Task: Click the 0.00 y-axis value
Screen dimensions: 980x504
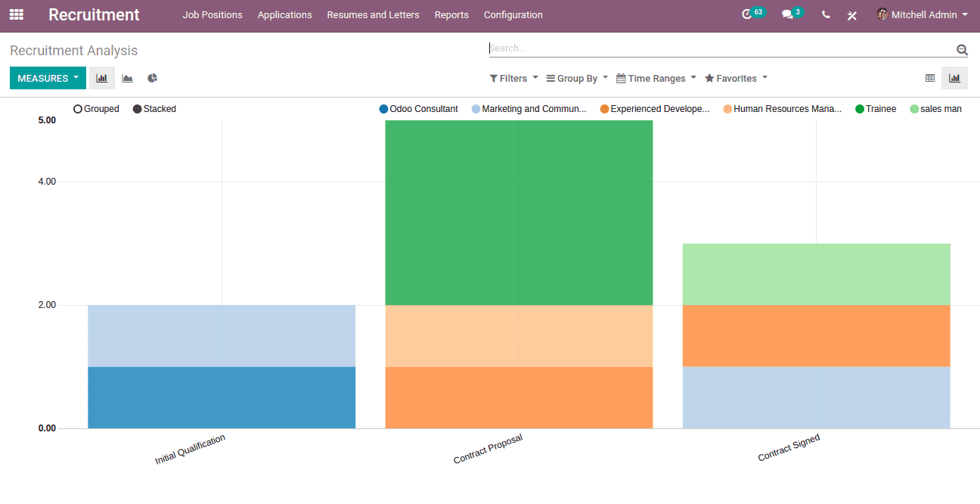Action: point(47,428)
